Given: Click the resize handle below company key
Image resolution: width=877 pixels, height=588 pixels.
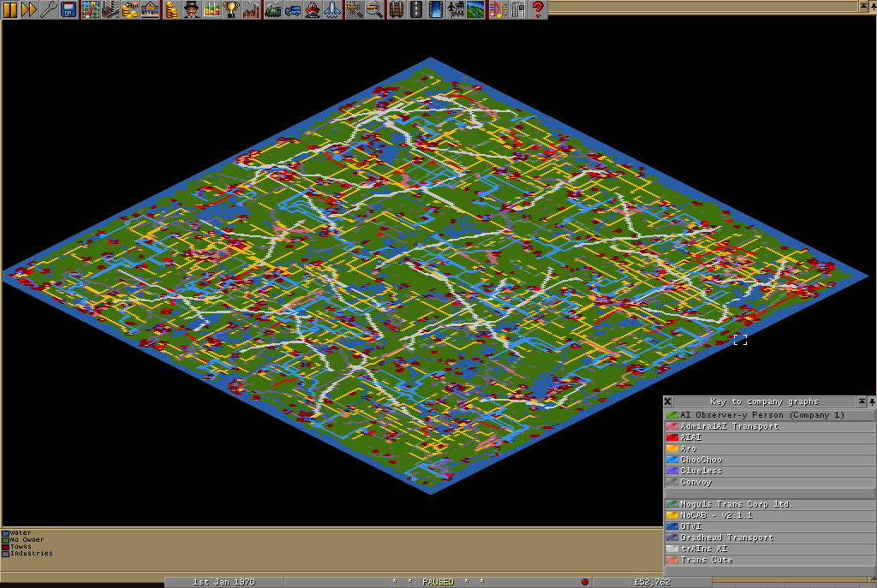Looking at the screenshot, I should 873,579.
